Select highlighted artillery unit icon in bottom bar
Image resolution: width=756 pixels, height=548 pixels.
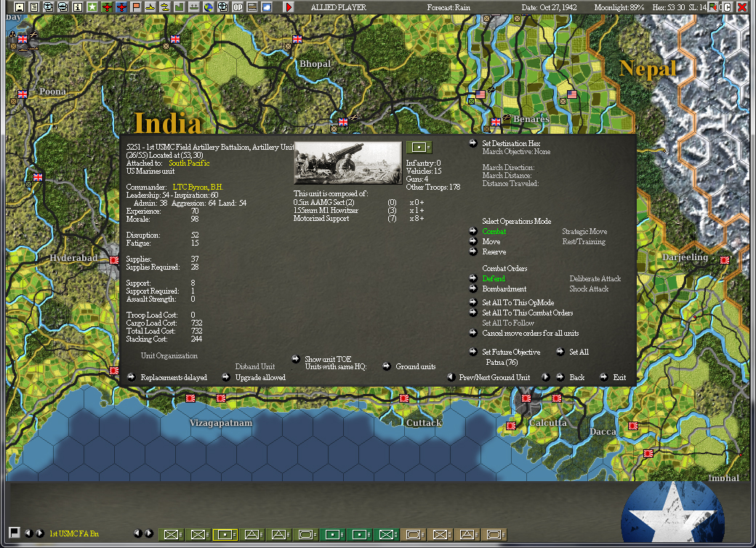coord(225,534)
